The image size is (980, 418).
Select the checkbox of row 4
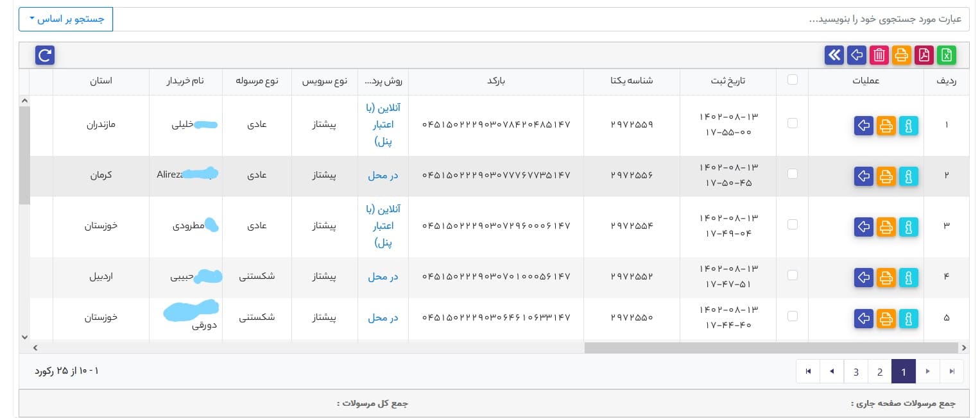(x=793, y=275)
